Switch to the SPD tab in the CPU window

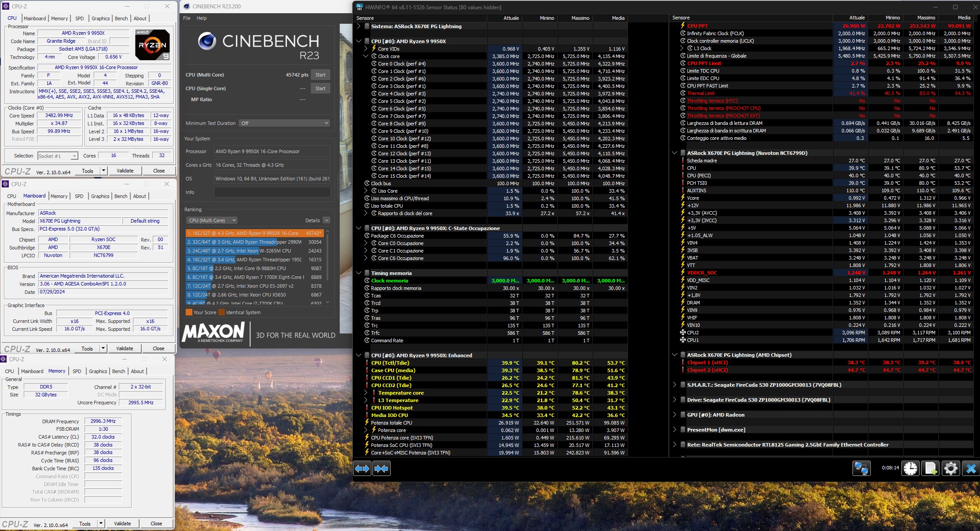click(80, 18)
